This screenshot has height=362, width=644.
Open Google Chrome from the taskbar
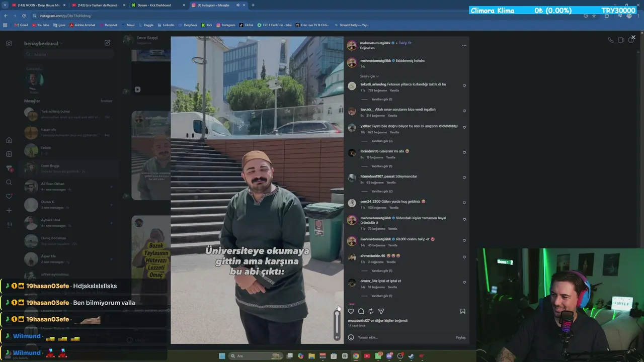click(356, 356)
